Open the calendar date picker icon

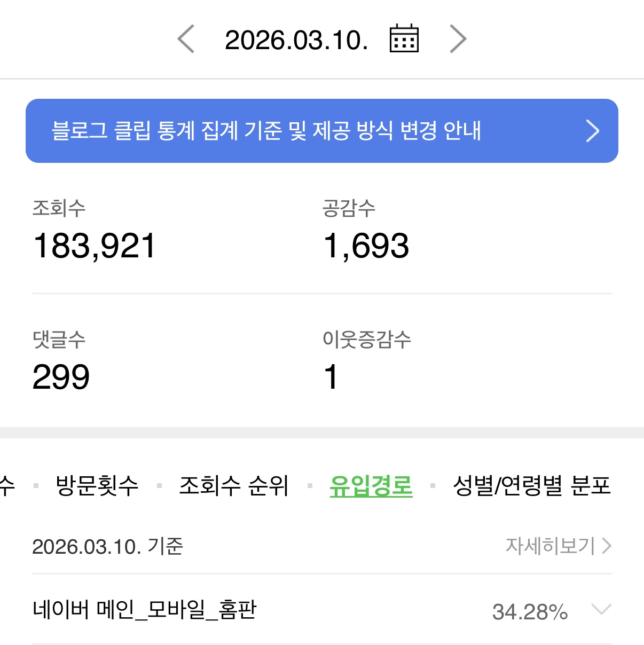point(404,38)
